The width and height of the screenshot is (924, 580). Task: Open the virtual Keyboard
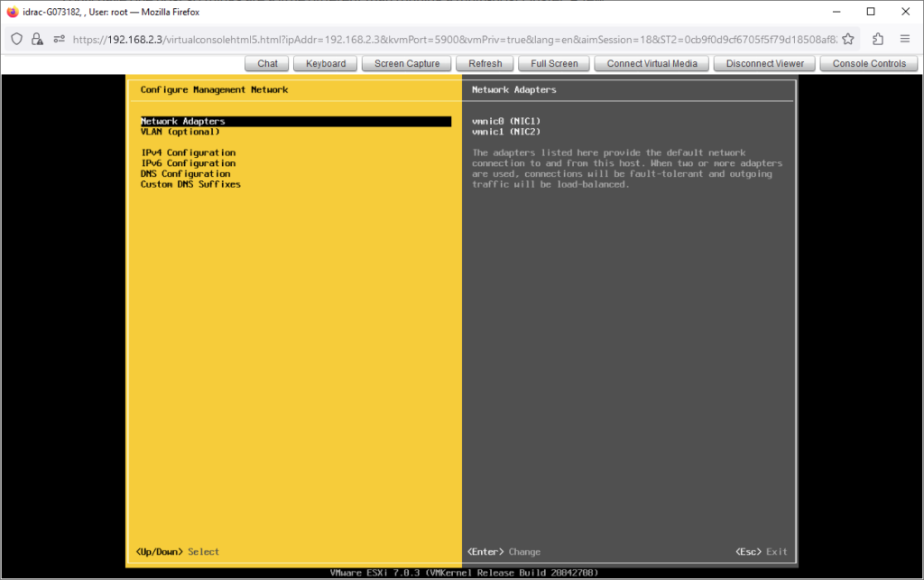tap(326, 63)
